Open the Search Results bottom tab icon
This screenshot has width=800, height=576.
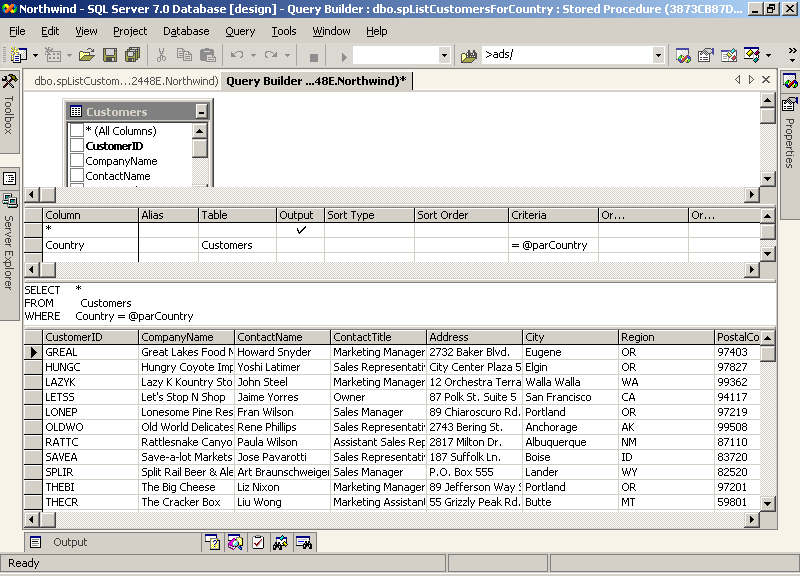pyautogui.click(x=235, y=542)
